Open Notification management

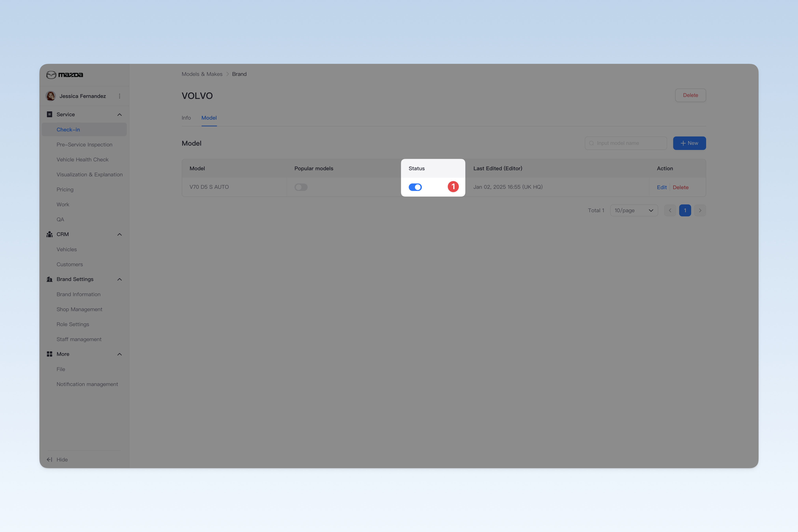click(x=87, y=384)
